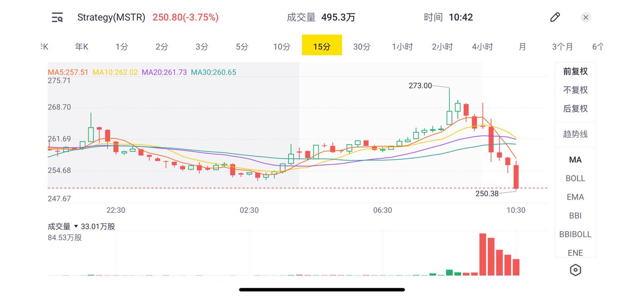Screen dimensions: 644x297
Task: Select the BOLL indicator
Action: point(575,179)
